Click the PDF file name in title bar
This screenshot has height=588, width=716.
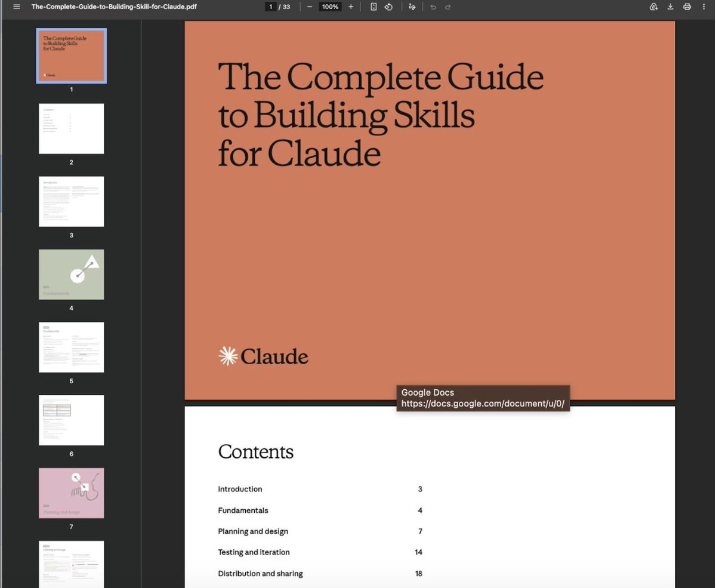(114, 7)
